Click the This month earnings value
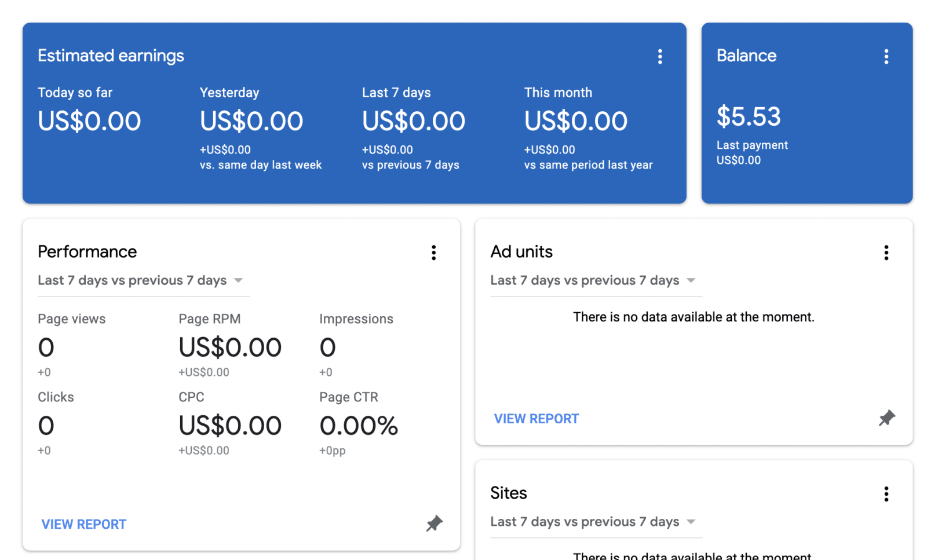Viewport: 927px width, 560px height. 576,122
